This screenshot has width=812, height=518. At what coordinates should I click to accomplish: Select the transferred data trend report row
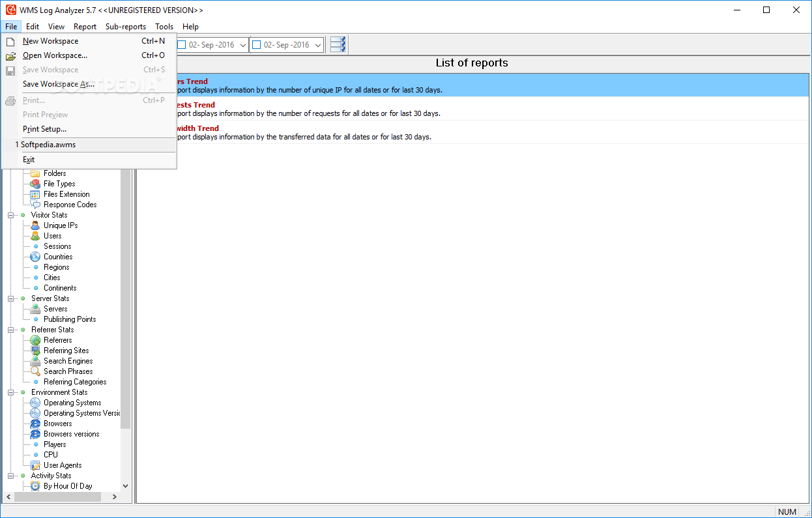point(472,132)
